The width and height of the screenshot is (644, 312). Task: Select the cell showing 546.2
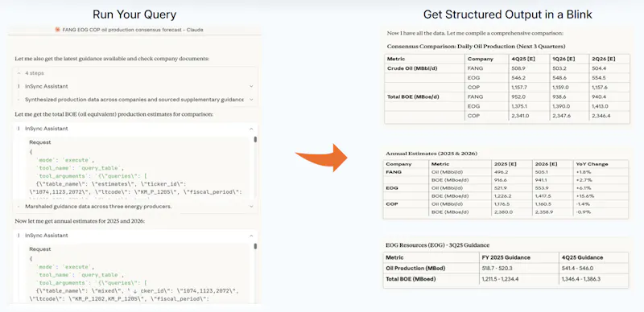pos(529,77)
